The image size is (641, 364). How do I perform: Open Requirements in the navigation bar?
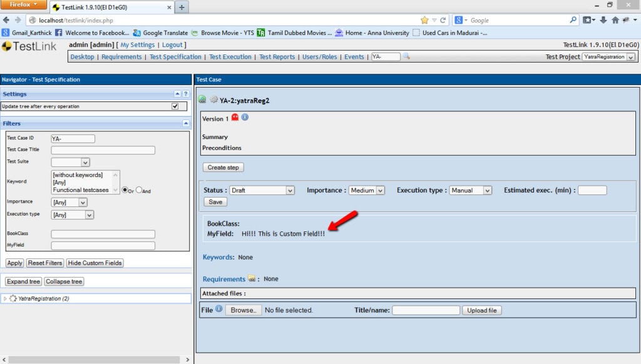[121, 57]
